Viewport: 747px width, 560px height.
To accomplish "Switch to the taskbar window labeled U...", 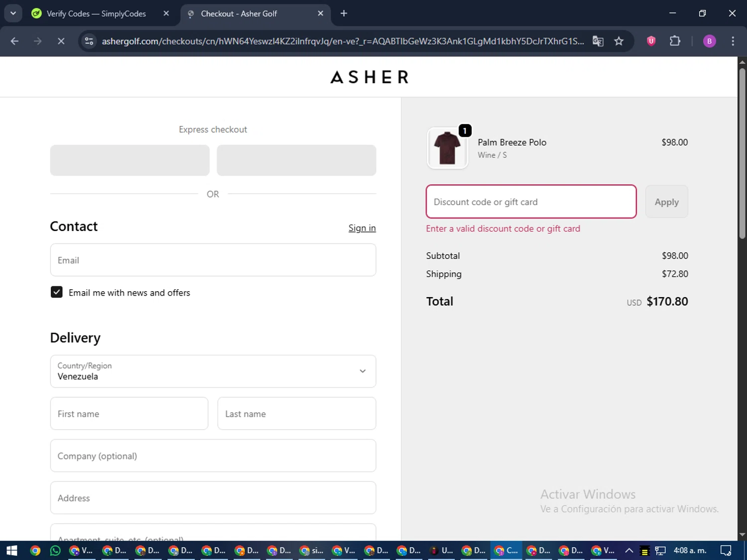I will tap(442, 551).
